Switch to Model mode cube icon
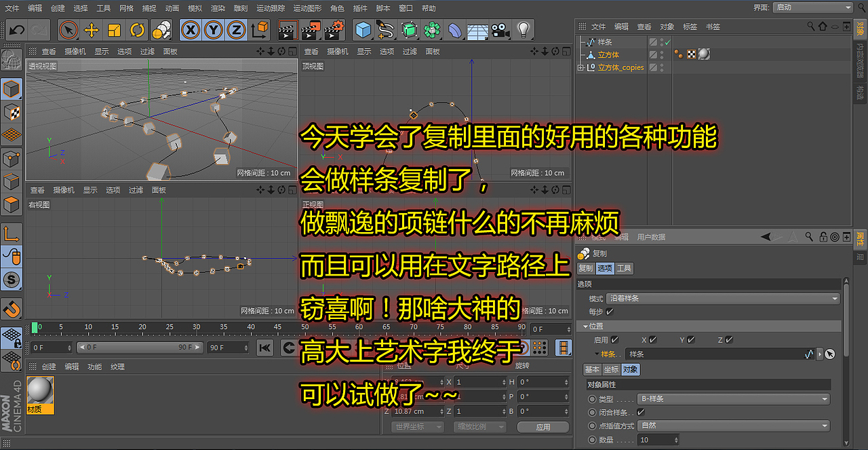Image resolution: width=868 pixels, height=450 pixels. click(x=12, y=89)
